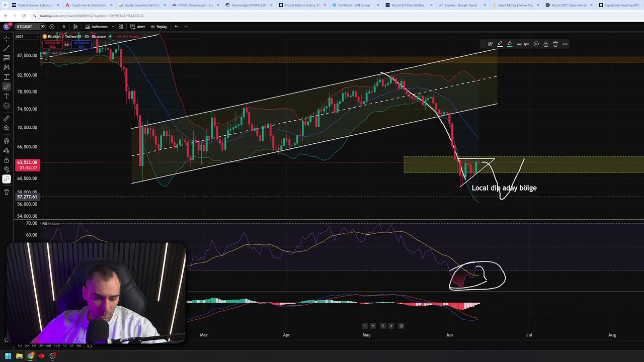Change brush fill background color
The width and height of the screenshot is (644, 362).
(x=510, y=44)
